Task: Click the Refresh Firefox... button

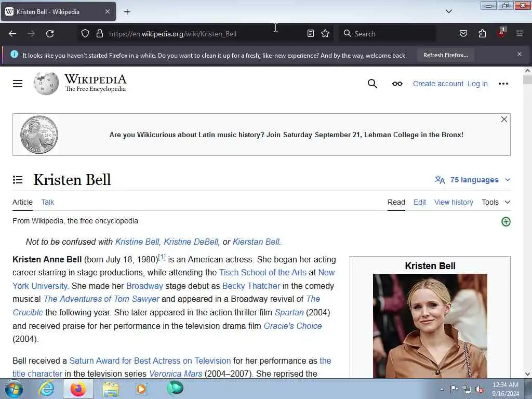Action: tap(445, 55)
